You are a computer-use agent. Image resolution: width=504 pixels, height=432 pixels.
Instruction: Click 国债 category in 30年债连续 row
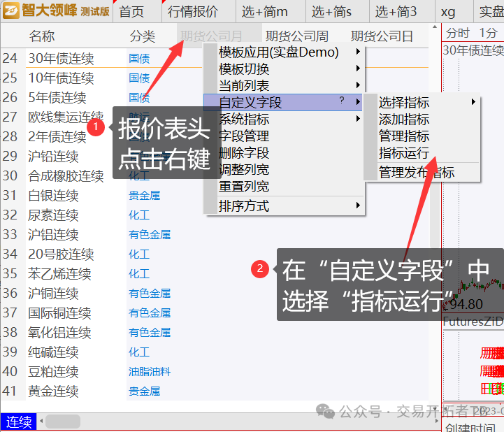[139, 58]
